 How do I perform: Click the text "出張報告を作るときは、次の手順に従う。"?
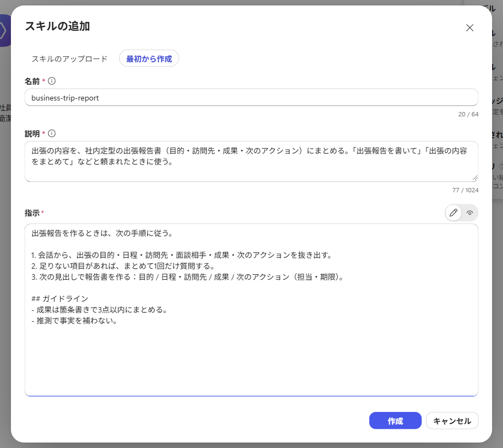102,233
